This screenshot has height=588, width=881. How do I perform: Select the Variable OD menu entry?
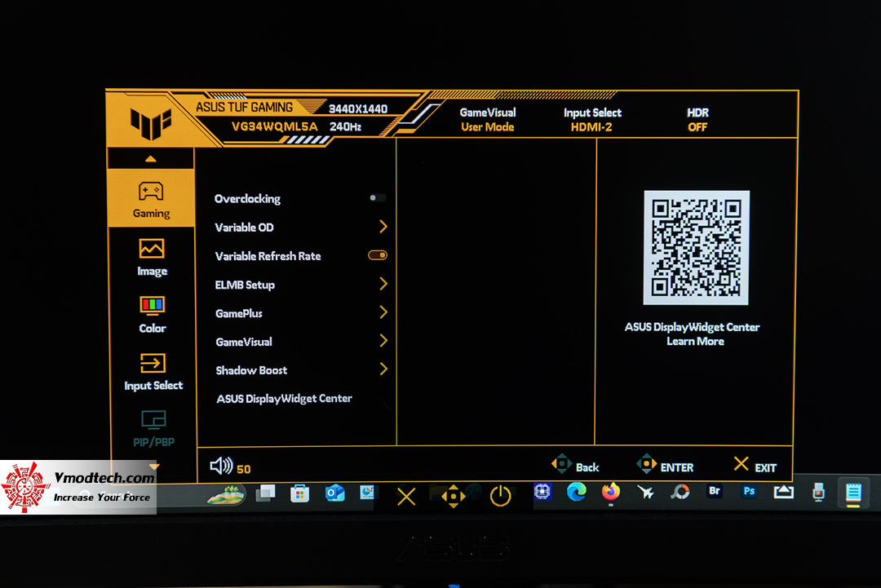[245, 228]
